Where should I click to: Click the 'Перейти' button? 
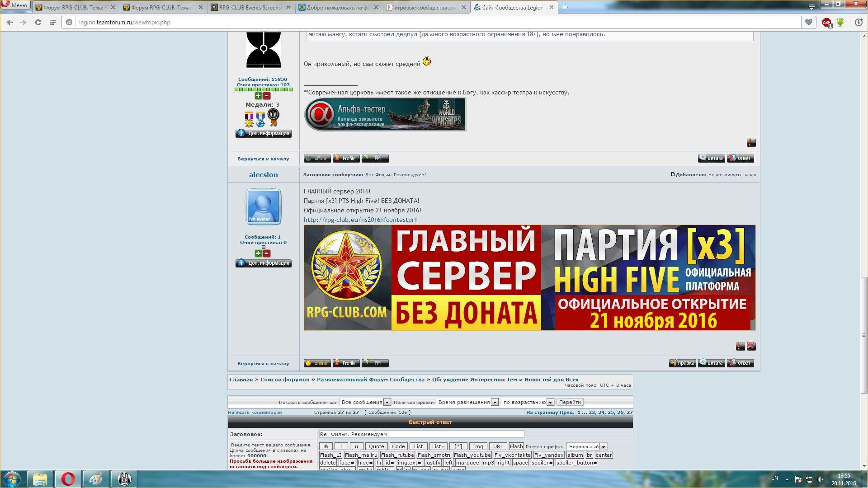(x=570, y=402)
